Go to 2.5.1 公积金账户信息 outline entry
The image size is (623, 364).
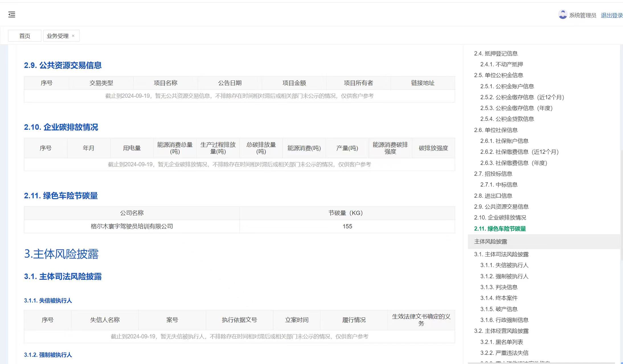(x=507, y=86)
